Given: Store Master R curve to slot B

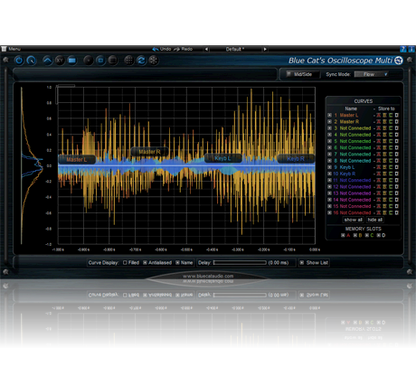Looking at the screenshot, I should click(x=385, y=122).
